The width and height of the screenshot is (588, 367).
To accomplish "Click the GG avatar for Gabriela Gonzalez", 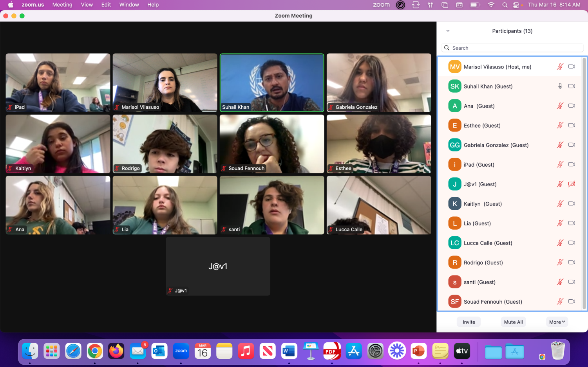I will point(455,145).
